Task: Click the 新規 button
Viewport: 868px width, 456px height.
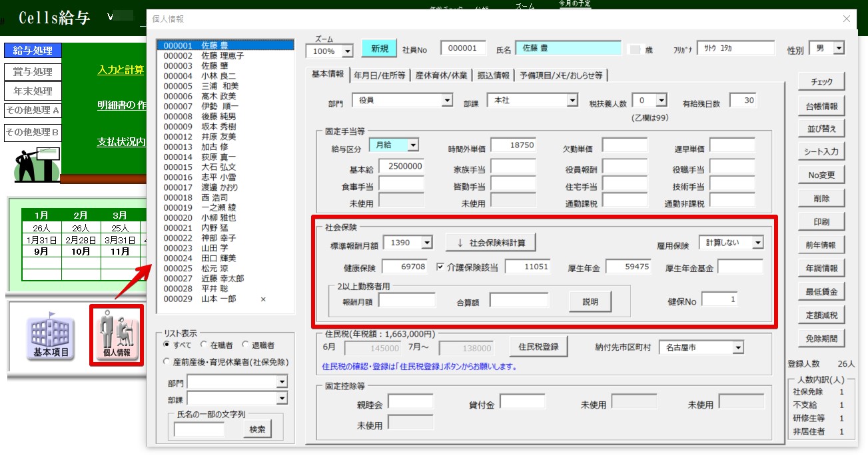Action: [379, 49]
